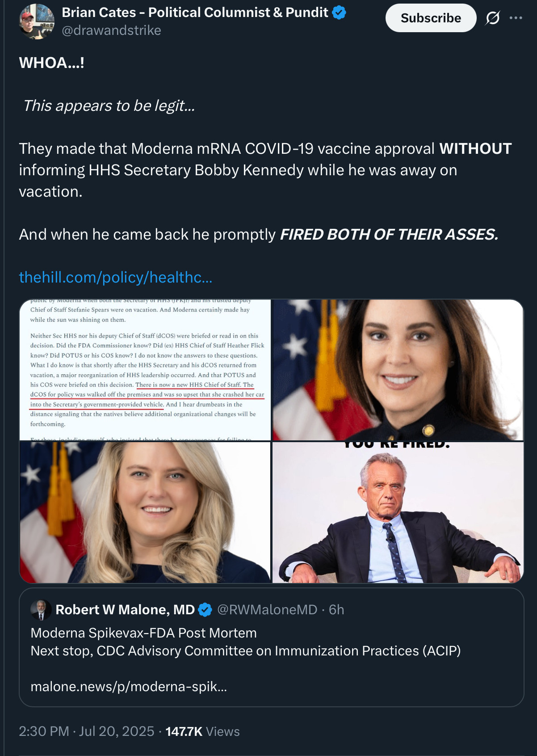Click the 2:30 PM Jul 20, 2025 timestamp

coord(86,731)
